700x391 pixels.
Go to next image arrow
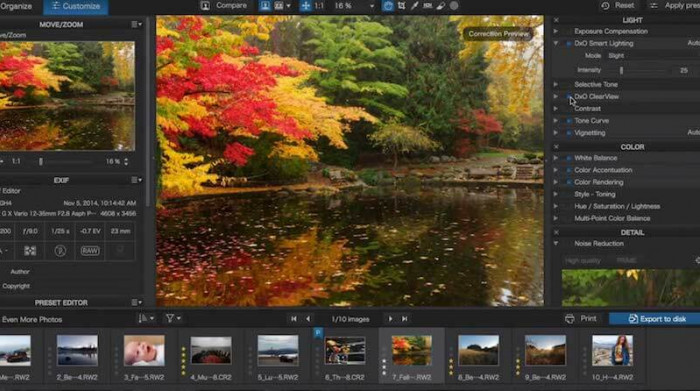[x=391, y=319]
